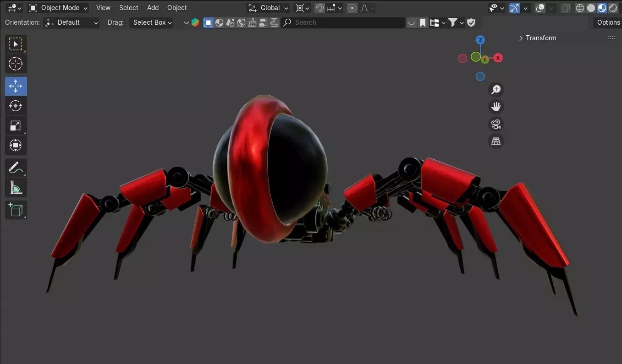Open the Object Mode dropdown

click(58, 8)
